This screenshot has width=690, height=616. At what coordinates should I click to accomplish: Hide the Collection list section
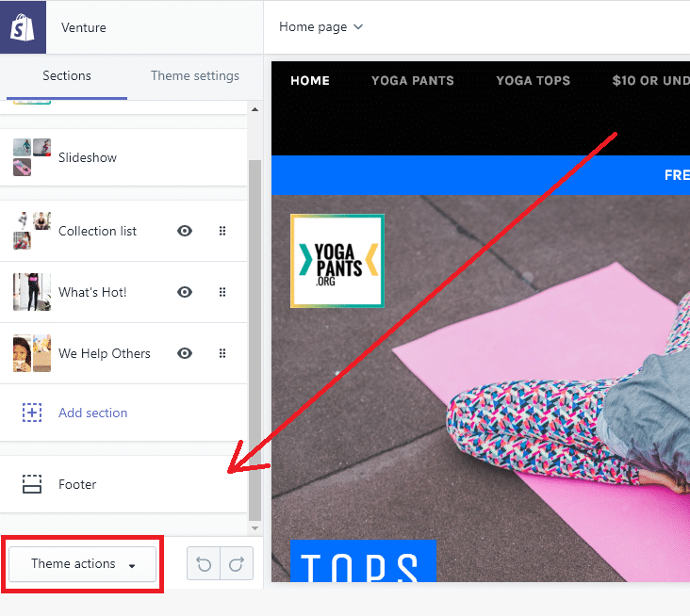coord(185,231)
